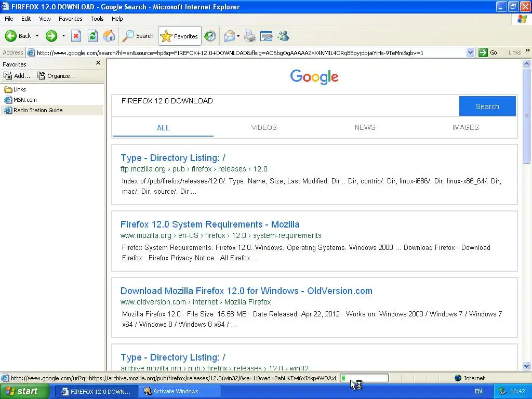Click the Google logo
This screenshot has width=532, height=399.
click(314, 77)
